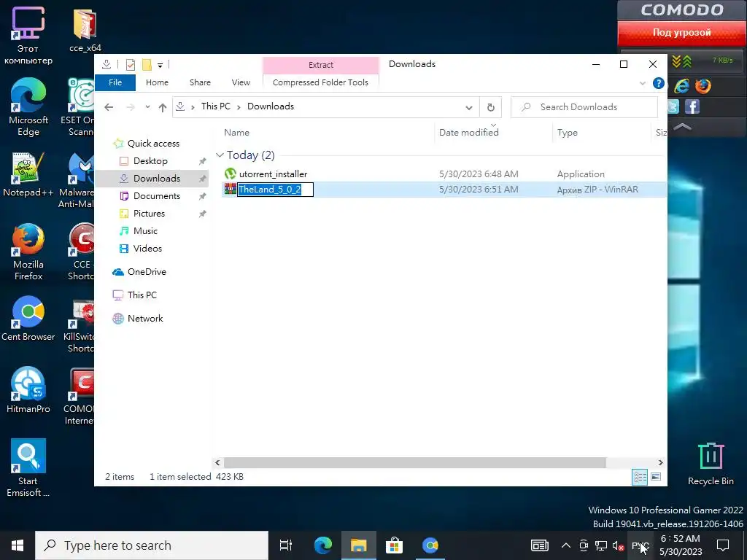Open Pictures in the navigation pane
Image resolution: width=747 pixels, height=560 pixels.
tap(149, 214)
